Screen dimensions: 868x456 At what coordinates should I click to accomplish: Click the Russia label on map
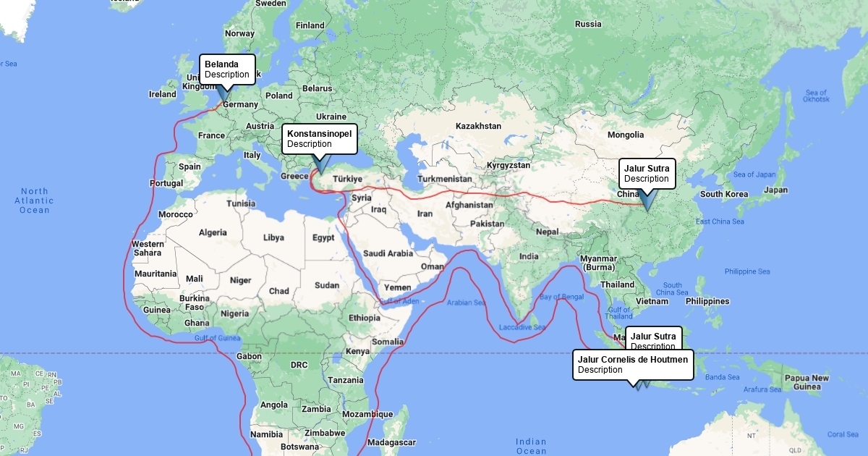pyautogui.click(x=588, y=24)
